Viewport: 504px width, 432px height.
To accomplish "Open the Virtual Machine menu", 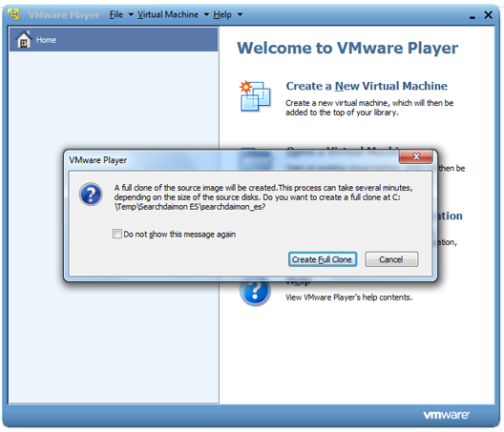I will (x=168, y=14).
